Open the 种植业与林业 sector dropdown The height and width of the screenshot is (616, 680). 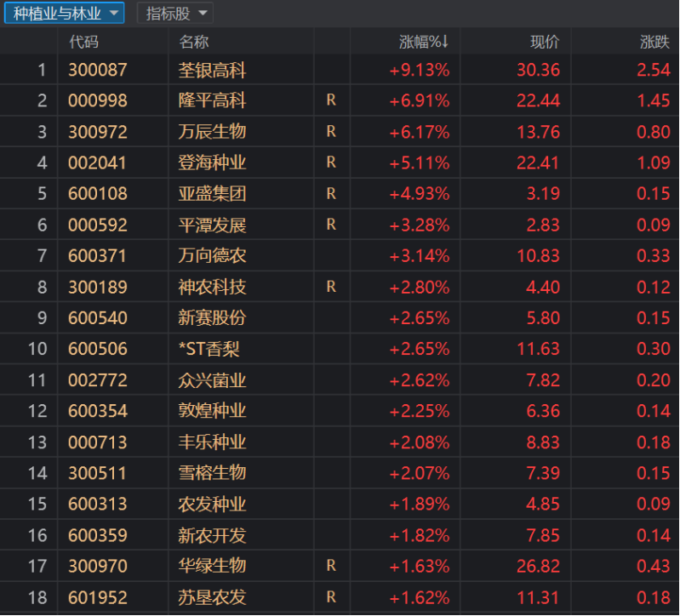[x=64, y=13]
